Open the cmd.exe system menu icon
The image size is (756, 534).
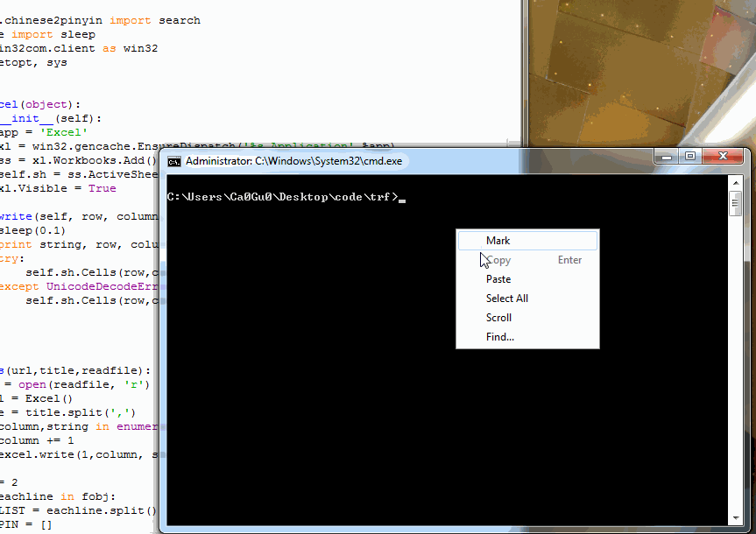click(x=173, y=161)
